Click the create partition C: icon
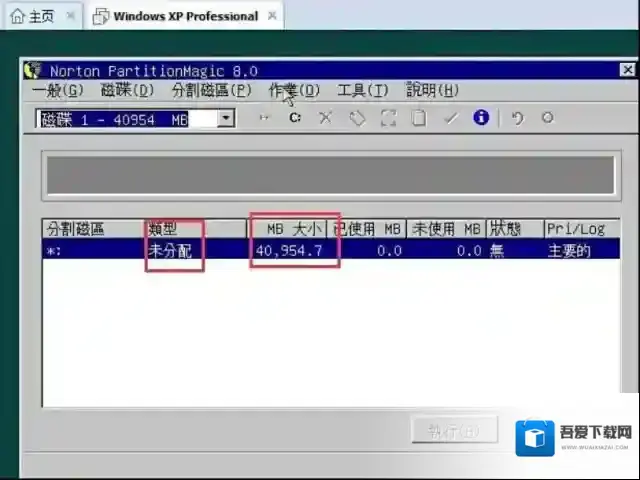 coord(295,118)
